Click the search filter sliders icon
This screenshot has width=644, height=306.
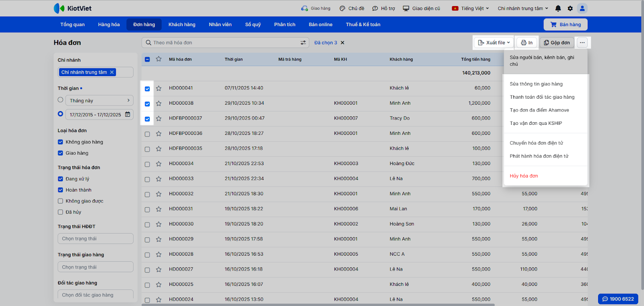pyautogui.click(x=303, y=43)
